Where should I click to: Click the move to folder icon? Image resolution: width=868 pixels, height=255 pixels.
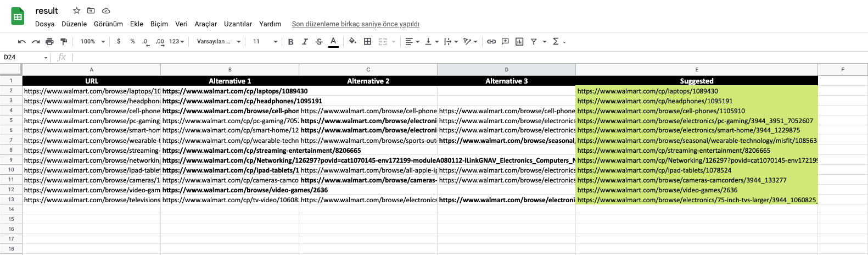tap(91, 11)
